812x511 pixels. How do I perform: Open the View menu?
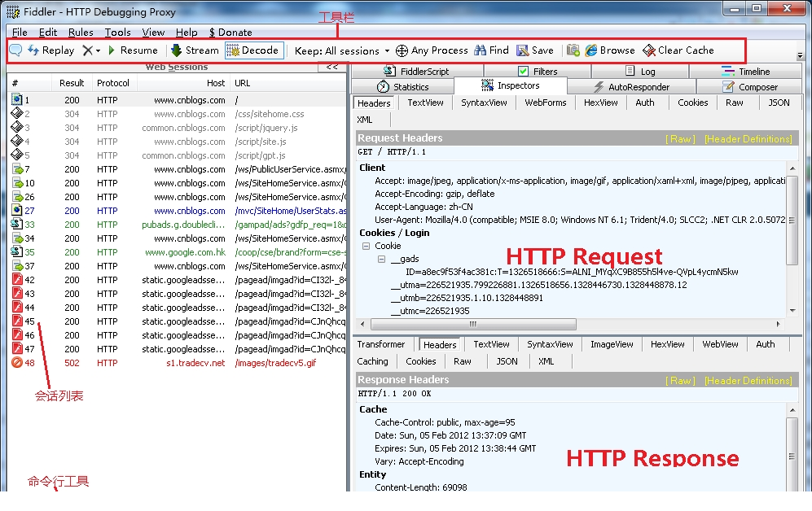(153, 32)
